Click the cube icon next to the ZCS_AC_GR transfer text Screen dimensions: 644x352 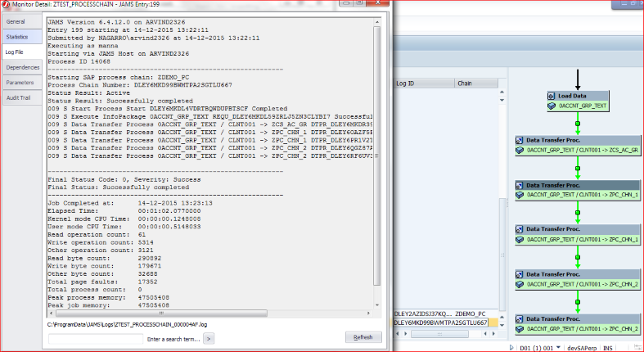point(520,151)
